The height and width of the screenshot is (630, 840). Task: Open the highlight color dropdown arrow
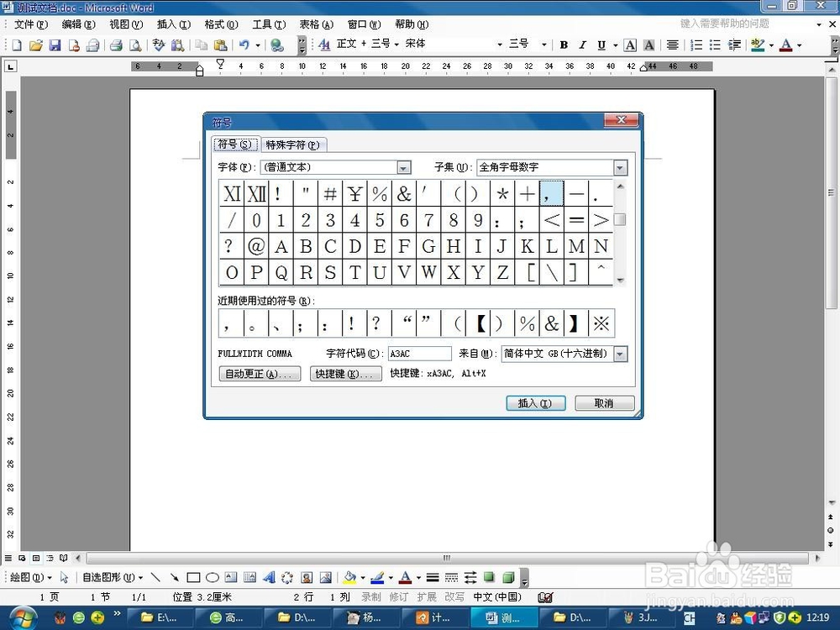[x=771, y=45]
